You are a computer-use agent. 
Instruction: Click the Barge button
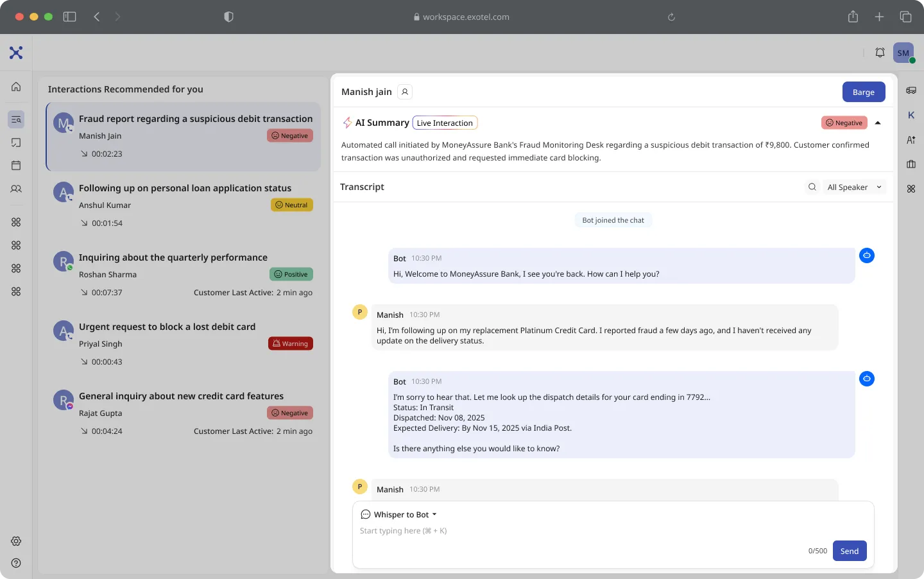[x=864, y=92]
